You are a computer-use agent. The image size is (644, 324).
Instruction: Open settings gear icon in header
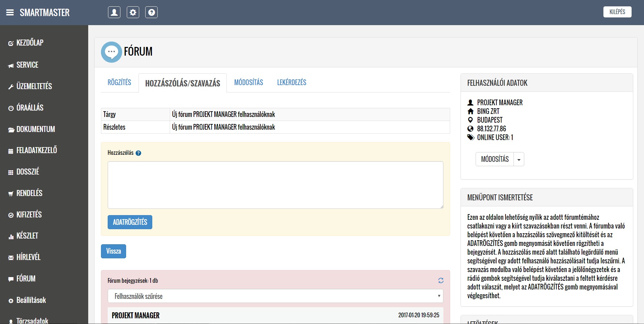click(133, 12)
